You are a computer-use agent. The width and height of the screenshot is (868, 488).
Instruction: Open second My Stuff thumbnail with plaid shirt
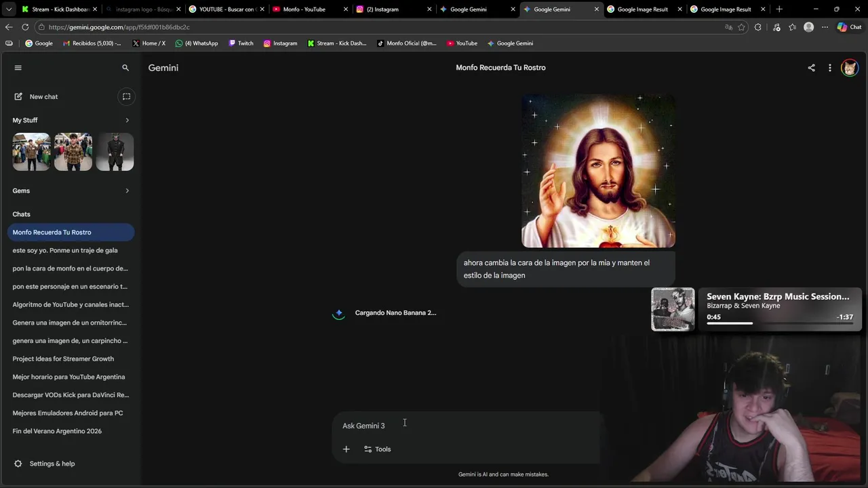(x=73, y=152)
